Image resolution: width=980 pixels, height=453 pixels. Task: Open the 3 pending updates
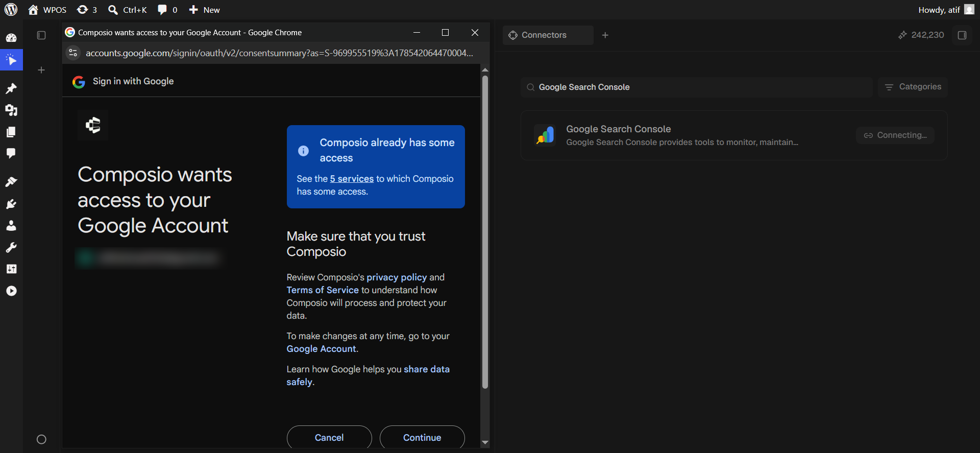pyautogui.click(x=87, y=10)
